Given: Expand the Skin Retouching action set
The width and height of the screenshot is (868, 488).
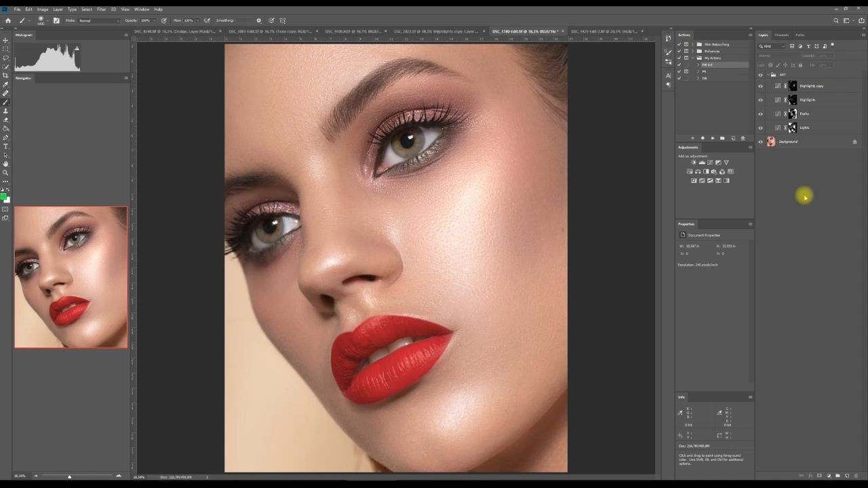Looking at the screenshot, I should tap(693, 45).
